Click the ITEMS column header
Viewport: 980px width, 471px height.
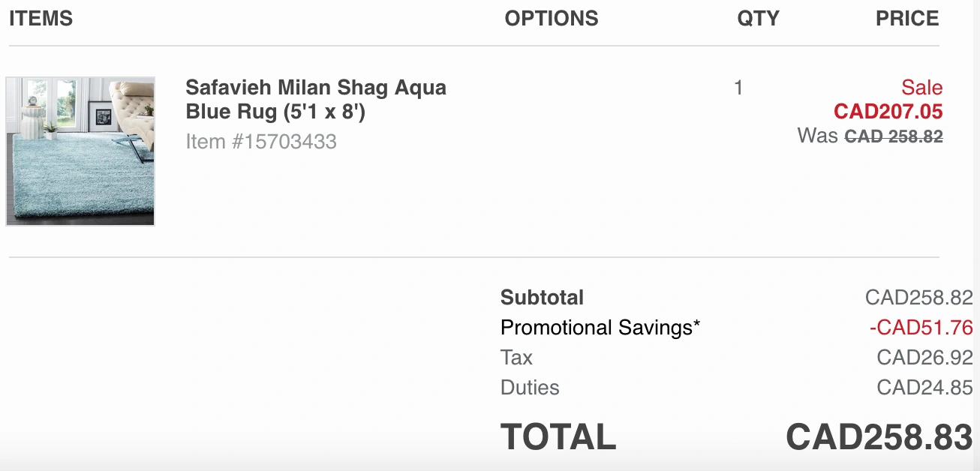tap(41, 19)
